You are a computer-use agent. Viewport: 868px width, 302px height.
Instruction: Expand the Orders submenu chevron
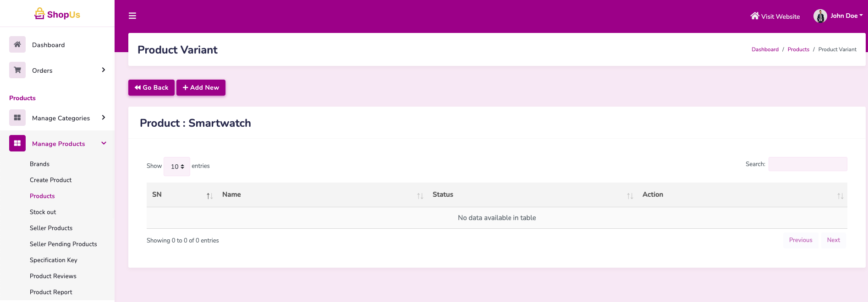click(x=104, y=70)
